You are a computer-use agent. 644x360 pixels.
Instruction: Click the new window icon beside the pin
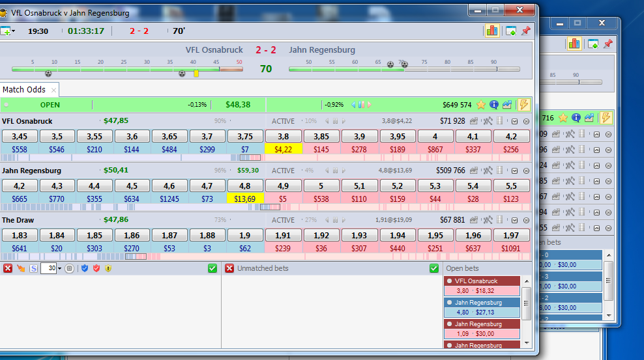tap(511, 31)
